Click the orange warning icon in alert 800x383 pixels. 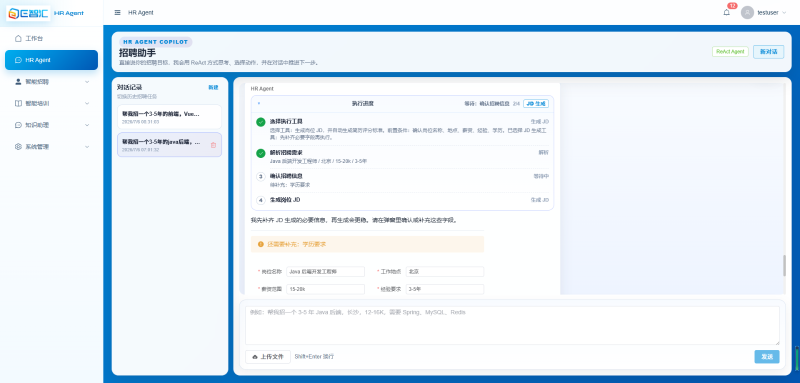click(x=261, y=244)
